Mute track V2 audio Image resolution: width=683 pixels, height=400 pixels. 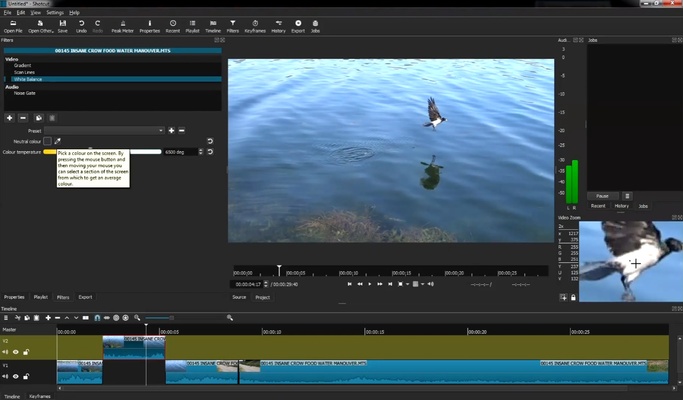5,352
